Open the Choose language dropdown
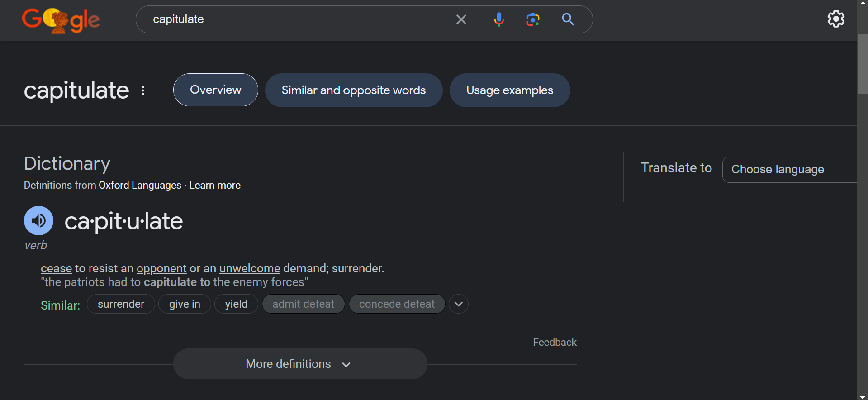The image size is (868, 400). coord(789,170)
